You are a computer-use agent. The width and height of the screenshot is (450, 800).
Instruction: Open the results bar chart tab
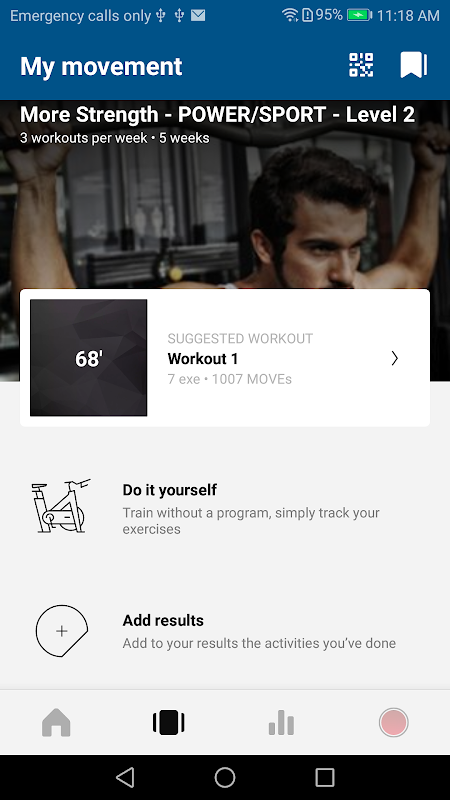click(x=281, y=722)
